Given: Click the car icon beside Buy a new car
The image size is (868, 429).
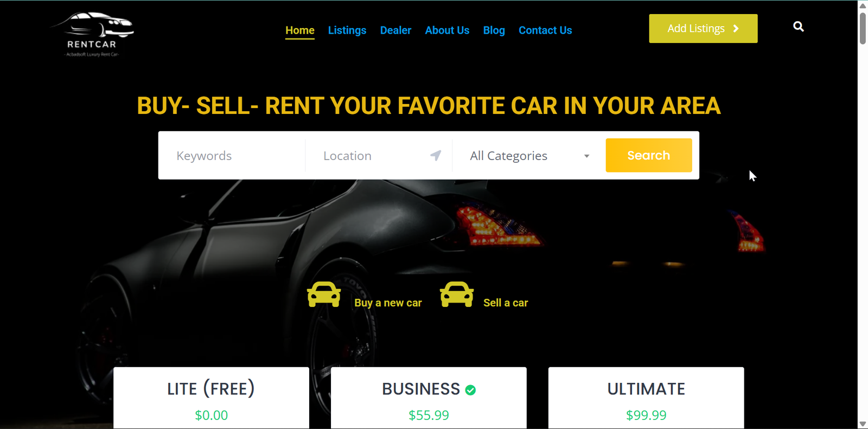Looking at the screenshot, I should pos(324,294).
